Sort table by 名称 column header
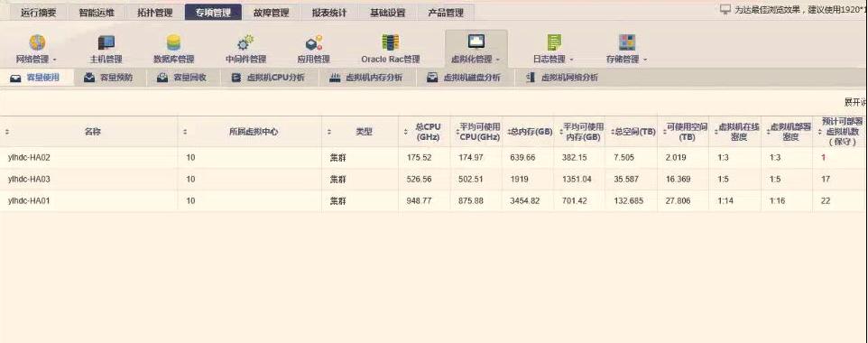 88,132
